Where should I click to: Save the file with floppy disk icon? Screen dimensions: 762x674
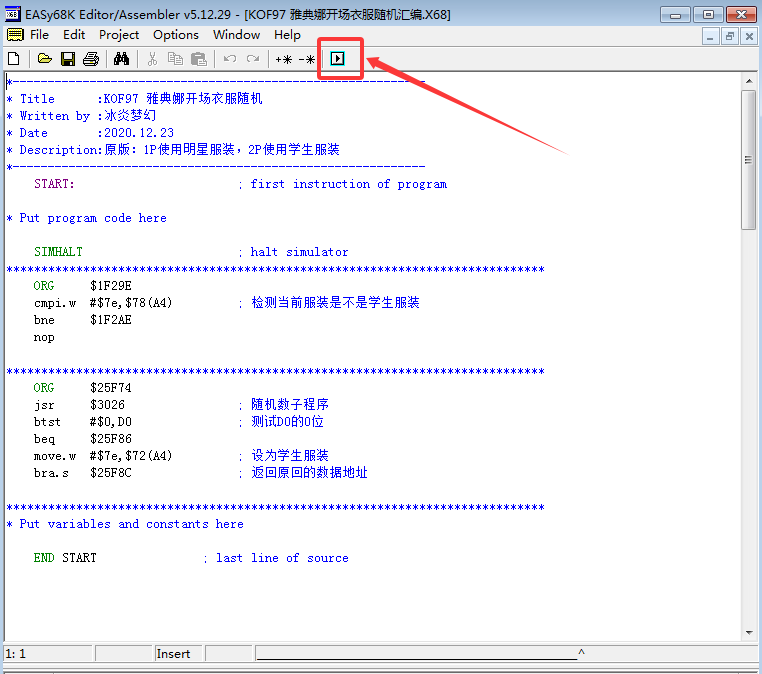68,59
